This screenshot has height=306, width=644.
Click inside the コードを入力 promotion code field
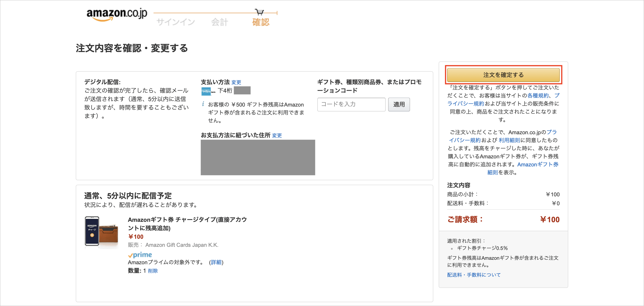pyautogui.click(x=351, y=104)
